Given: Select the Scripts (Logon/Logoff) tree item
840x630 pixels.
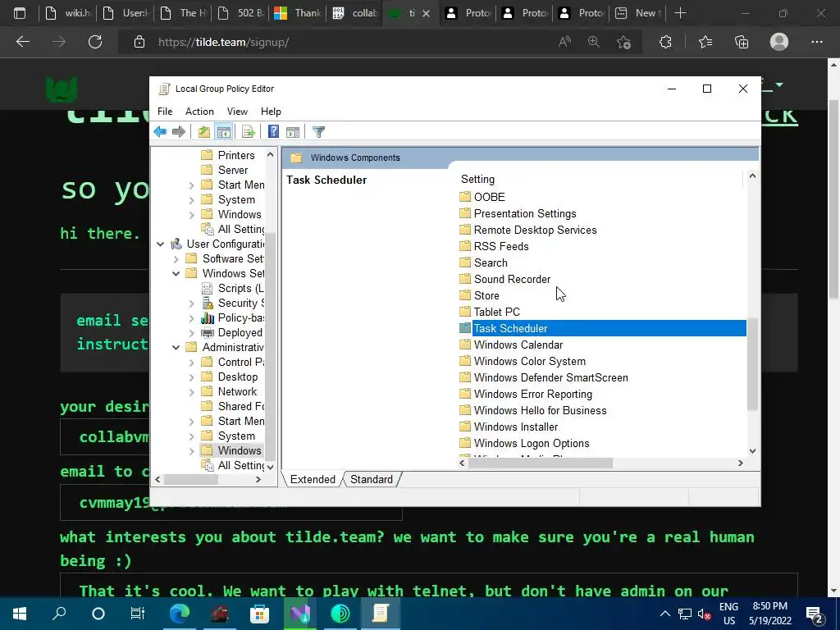Looking at the screenshot, I should click(x=240, y=288).
